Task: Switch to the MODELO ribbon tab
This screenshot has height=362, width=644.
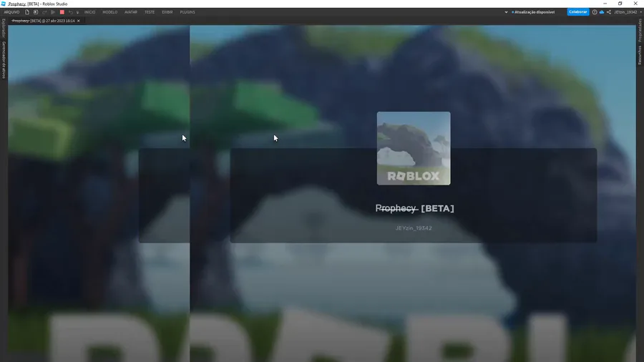Action: pyautogui.click(x=109, y=12)
